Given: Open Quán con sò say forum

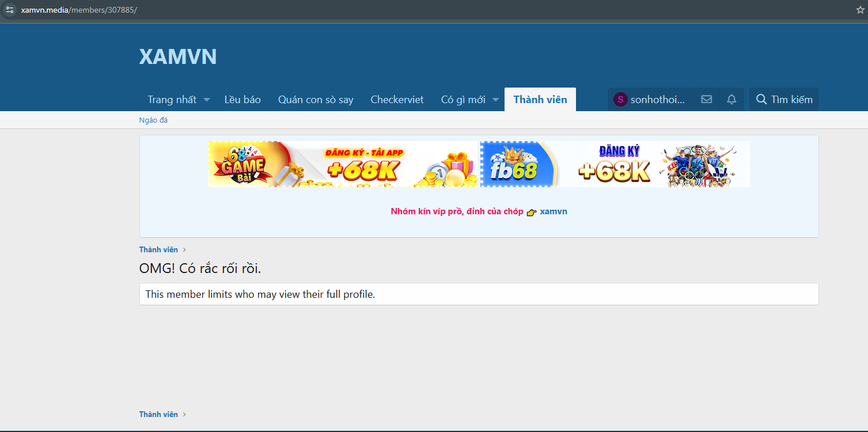Looking at the screenshot, I should [316, 100].
